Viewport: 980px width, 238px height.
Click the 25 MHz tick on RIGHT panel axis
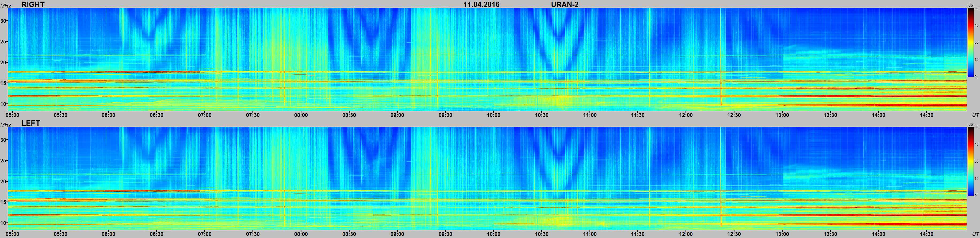(x=3, y=42)
